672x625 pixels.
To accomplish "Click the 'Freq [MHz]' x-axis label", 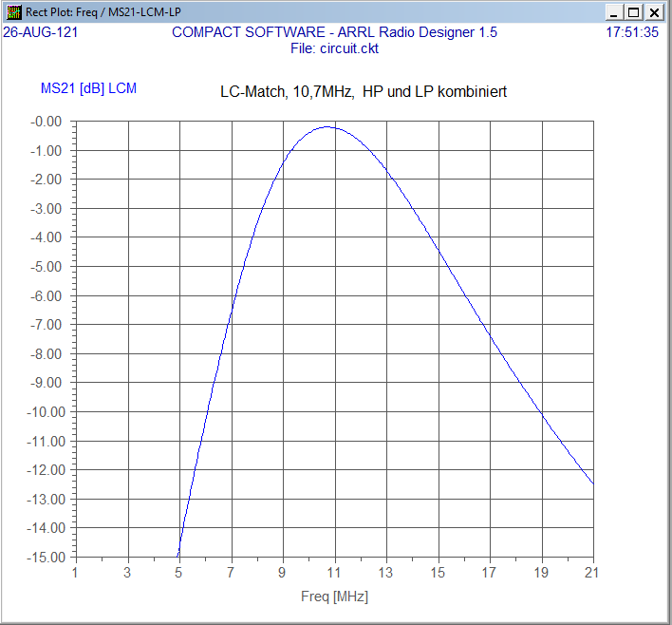I will pos(334,597).
